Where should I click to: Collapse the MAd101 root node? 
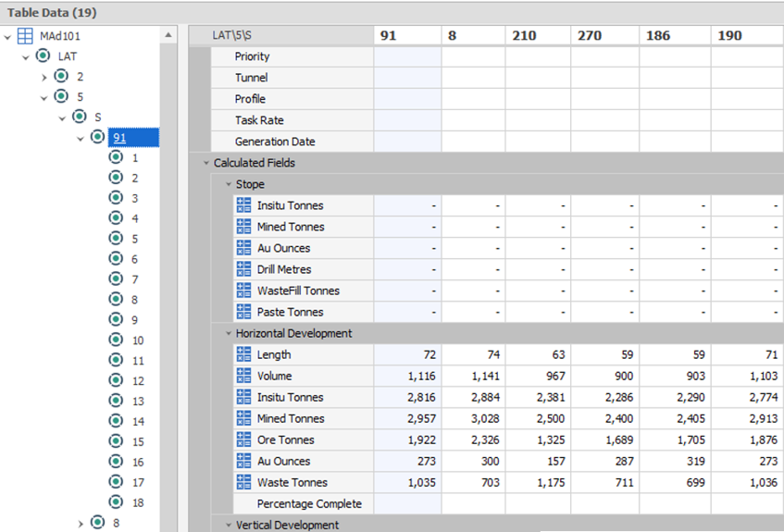7,37
